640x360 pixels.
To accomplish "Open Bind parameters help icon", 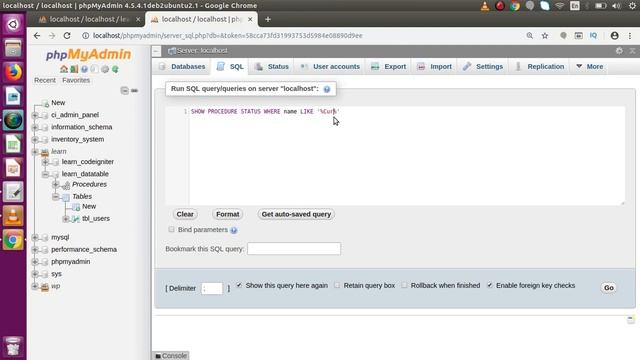I will [233, 230].
